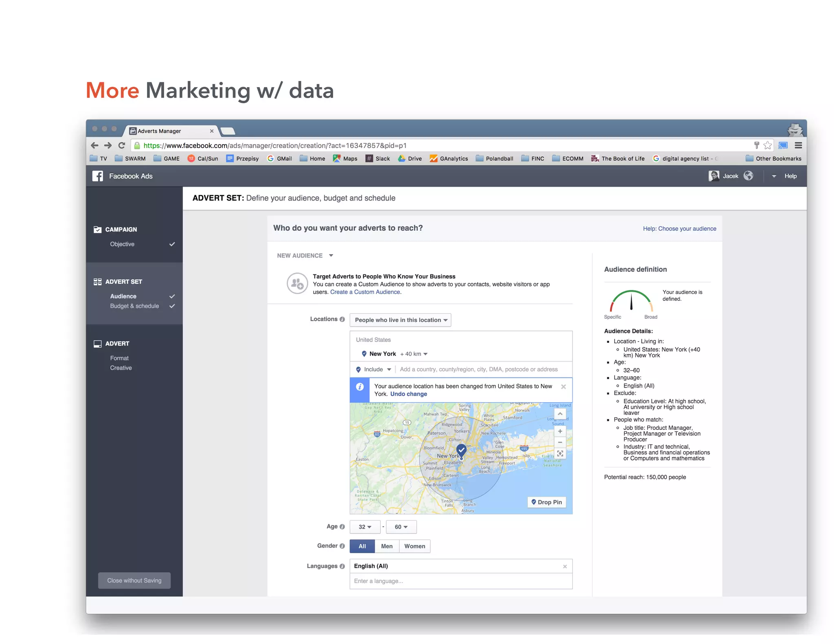
Task: Click Jacek profile picture
Action: click(x=713, y=176)
